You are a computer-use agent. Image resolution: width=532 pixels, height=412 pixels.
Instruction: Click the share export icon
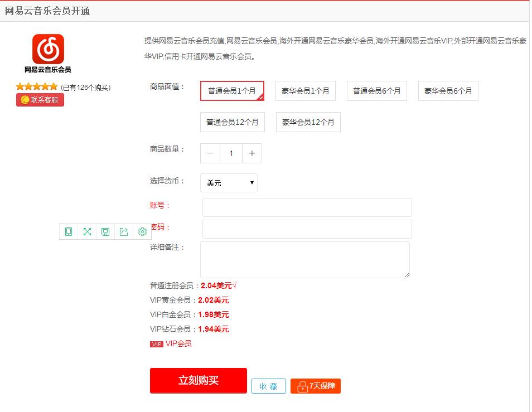click(x=124, y=231)
